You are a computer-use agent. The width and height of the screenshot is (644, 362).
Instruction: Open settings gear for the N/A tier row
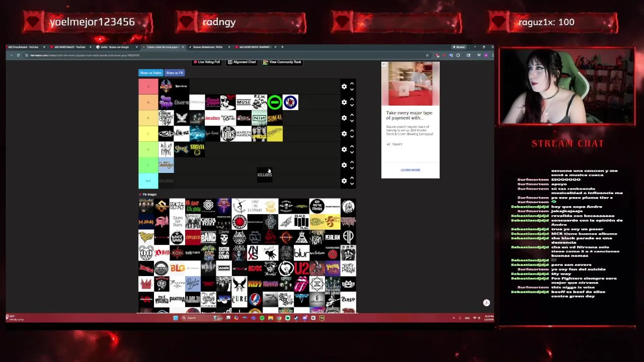coord(344,180)
